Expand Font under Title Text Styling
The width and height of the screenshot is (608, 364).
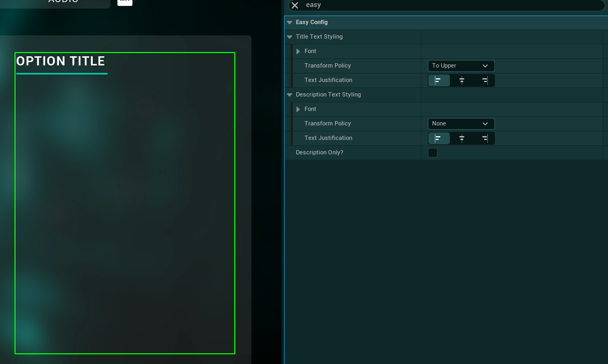click(298, 51)
